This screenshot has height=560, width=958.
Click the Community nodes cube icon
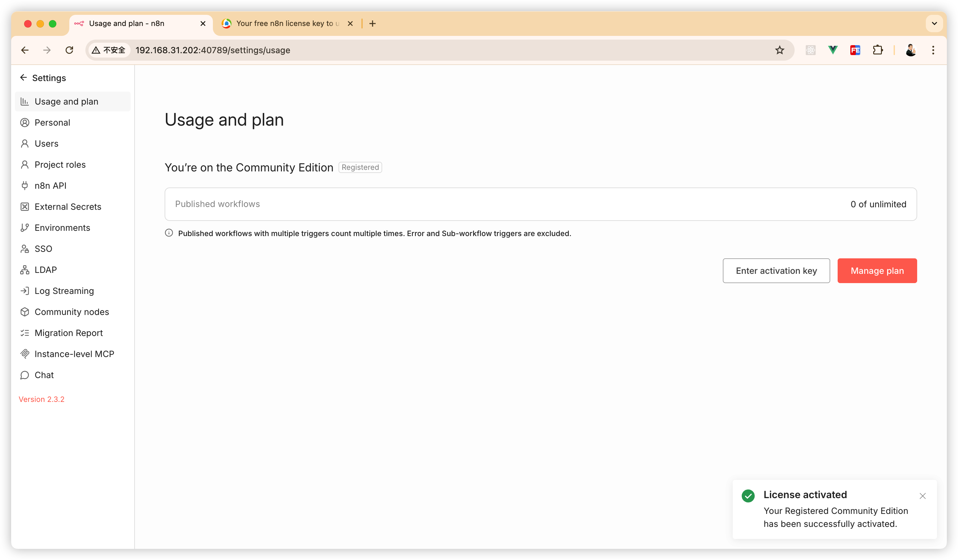click(25, 312)
